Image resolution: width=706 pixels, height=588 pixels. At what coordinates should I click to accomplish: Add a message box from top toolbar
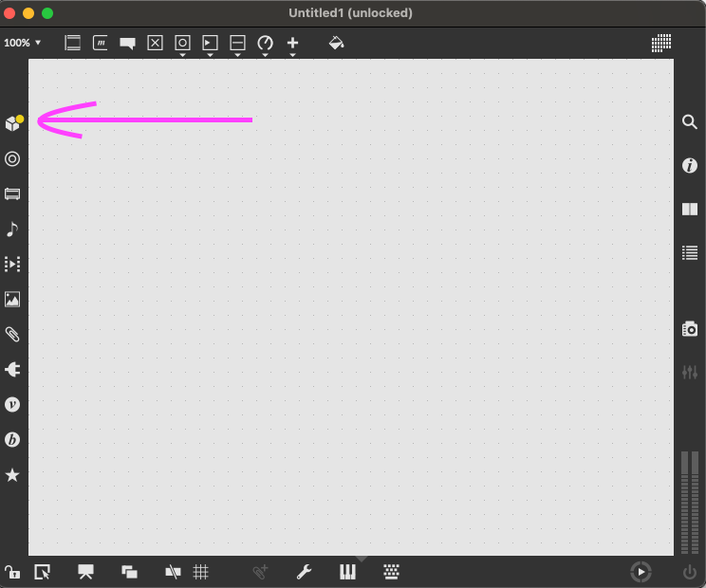pyautogui.click(x=100, y=43)
